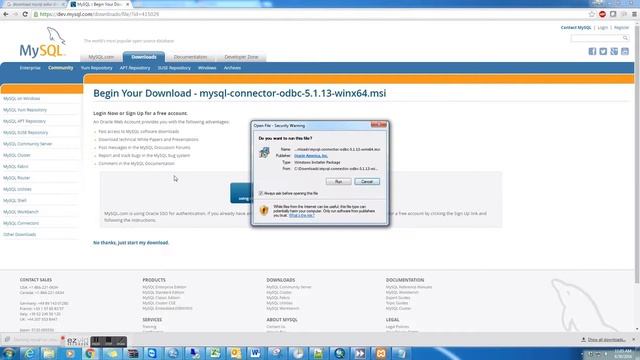640x360 pixels.
Task: Open MySQL Cluster sidebar link
Action: coord(17,156)
